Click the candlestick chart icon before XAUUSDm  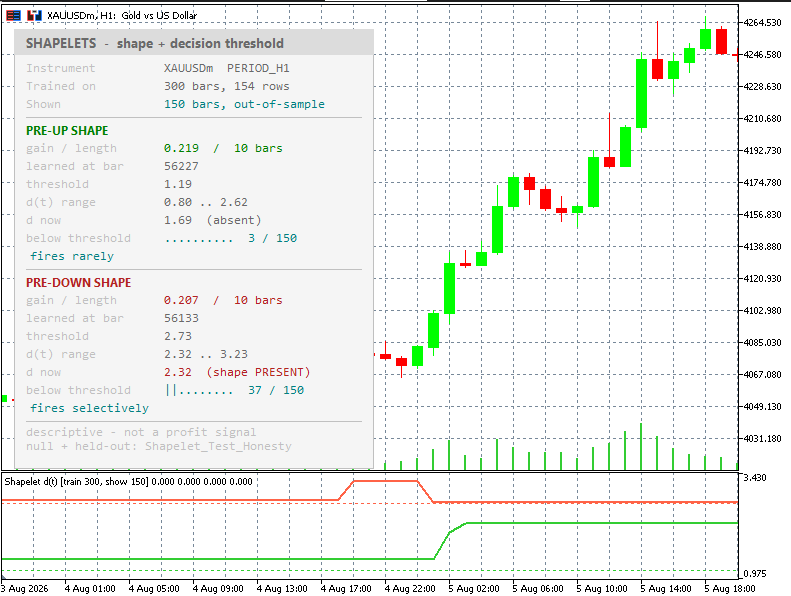click(34, 16)
